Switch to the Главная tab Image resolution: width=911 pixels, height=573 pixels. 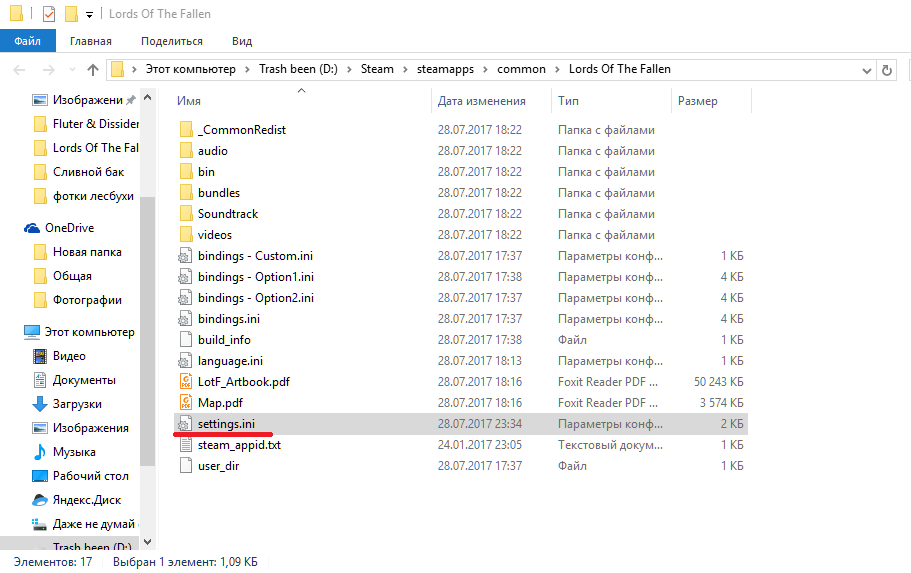tap(91, 41)
